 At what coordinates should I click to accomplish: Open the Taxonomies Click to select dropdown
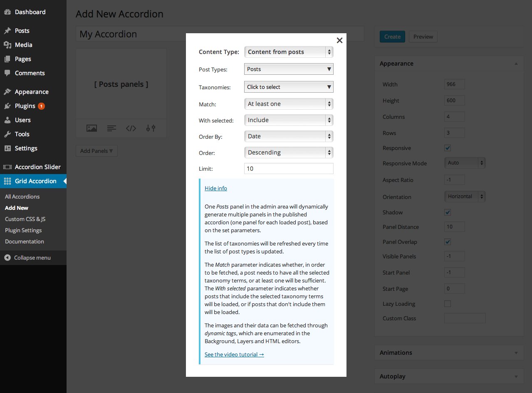[x=289, y=87]
